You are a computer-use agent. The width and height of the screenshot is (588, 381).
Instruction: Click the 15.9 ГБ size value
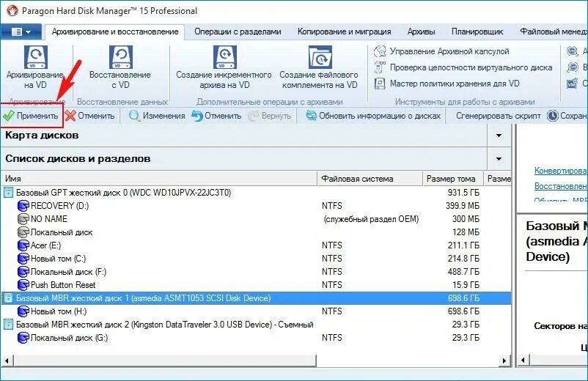pyautogui.click(x=466, y=285)
